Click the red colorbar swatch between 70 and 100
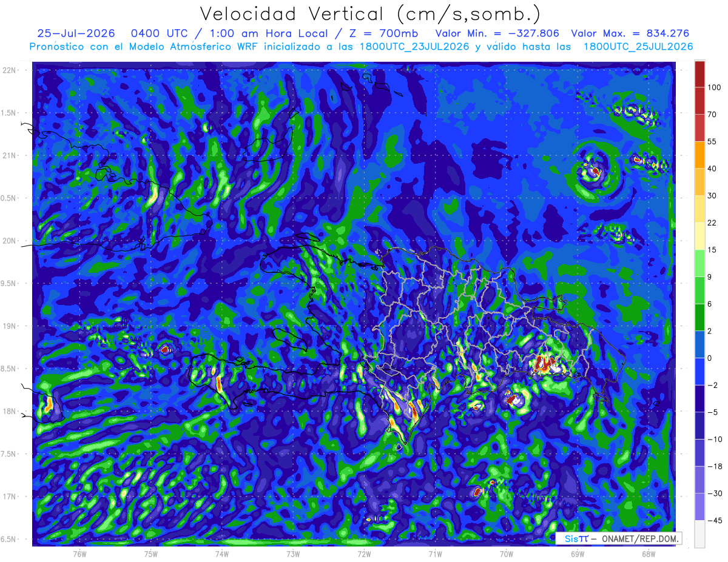Viewport: 728px width, 562px height. click(699, 101)
